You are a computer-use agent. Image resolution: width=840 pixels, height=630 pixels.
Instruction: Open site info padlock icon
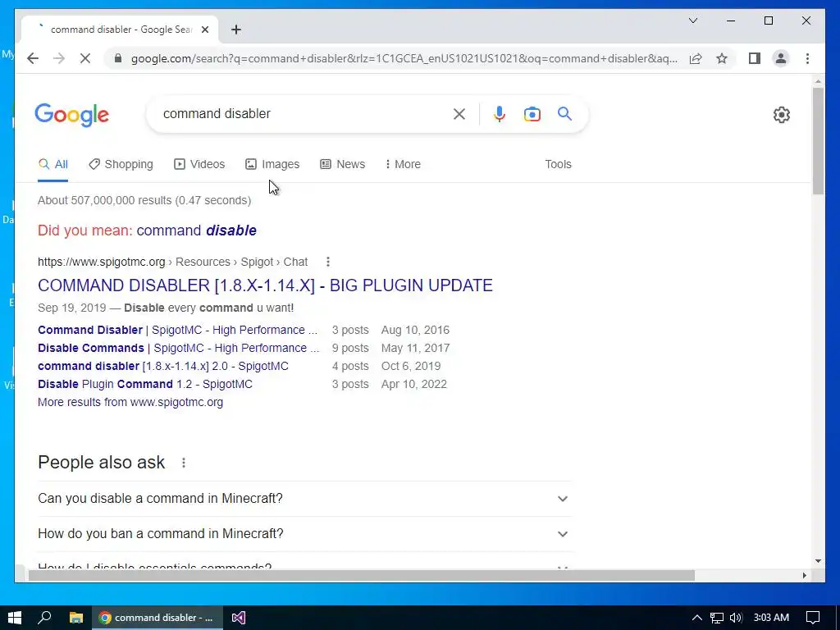coord(118,58)
